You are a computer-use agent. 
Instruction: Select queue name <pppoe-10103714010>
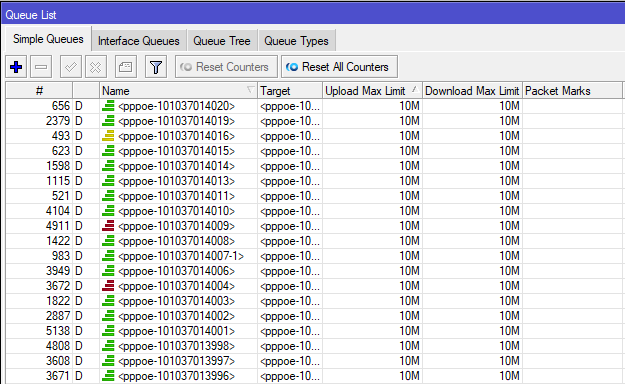(x=177, y=211)
